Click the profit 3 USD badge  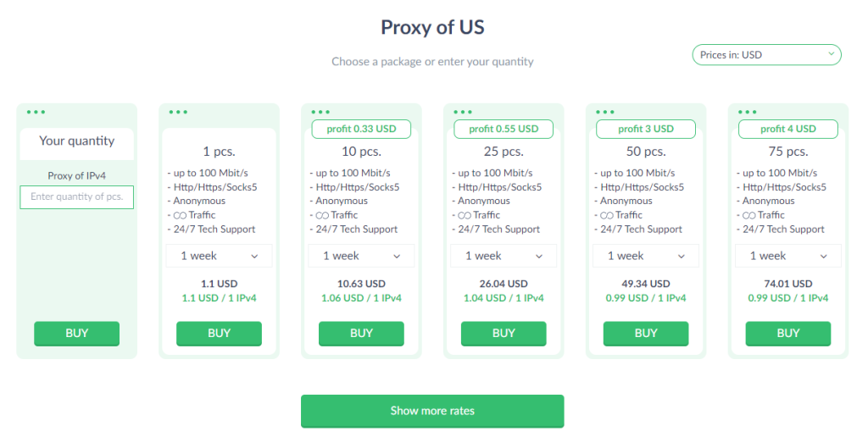[646, 129]
